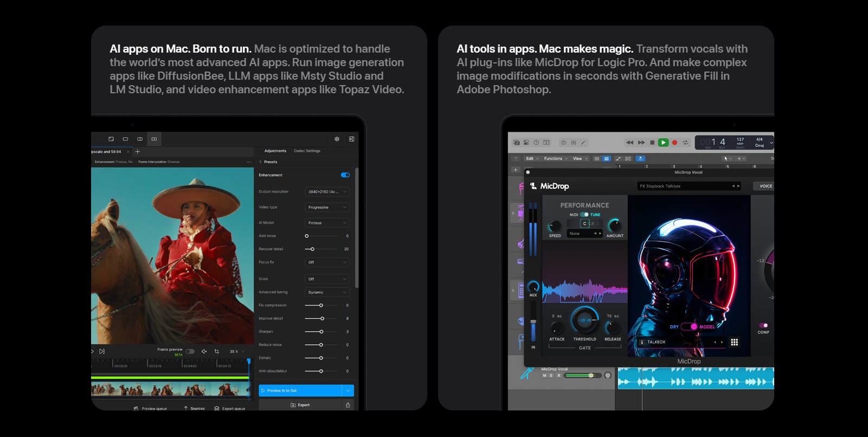Screen dimensions: 868x437
Task: Open the settings gear in Topaz Video
Action: [337, 139]
